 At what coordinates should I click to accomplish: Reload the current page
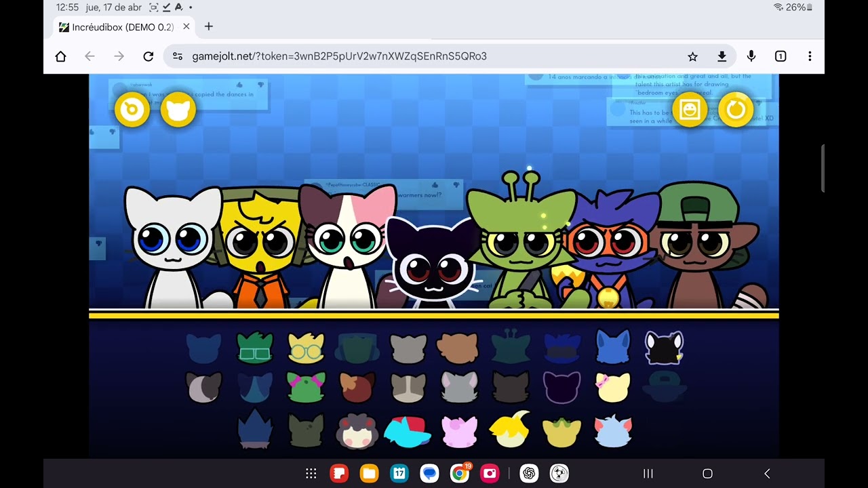pyautogui.click(x=149, y=56)
